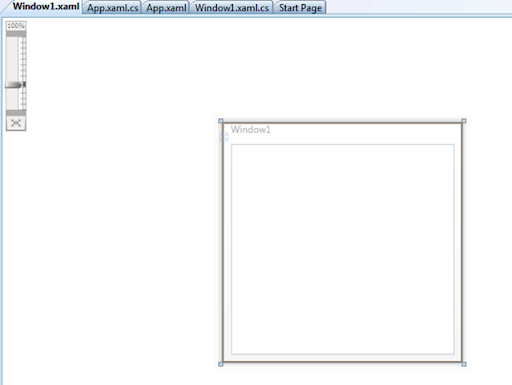This screenshot has width=512, height=385.
Task: Click the zoom track above the thumb
Action: point(16,59)
